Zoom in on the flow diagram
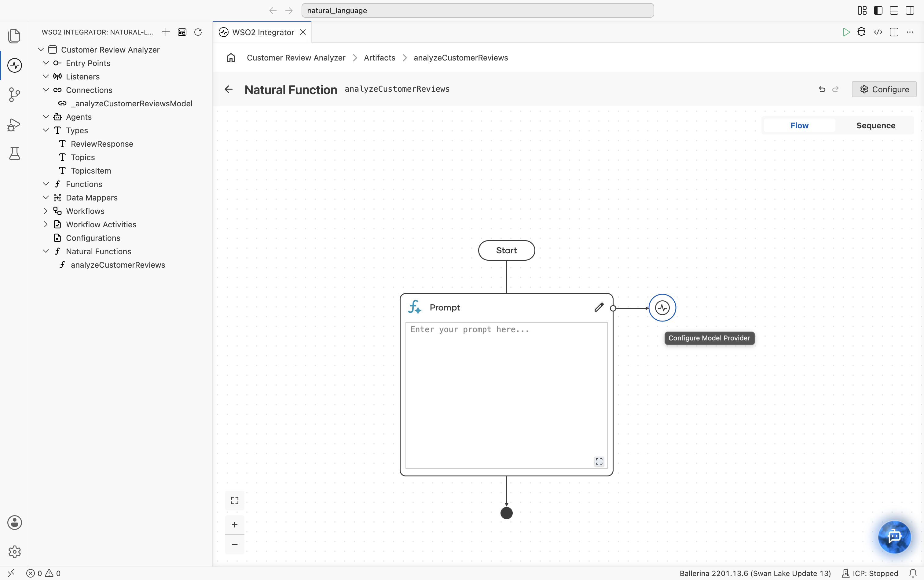924x580 pixels. [x=234, y=524]
